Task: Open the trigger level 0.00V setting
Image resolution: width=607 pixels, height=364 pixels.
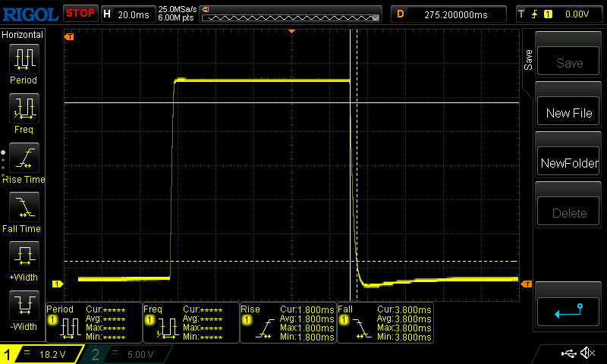Action: pos(558,14)
